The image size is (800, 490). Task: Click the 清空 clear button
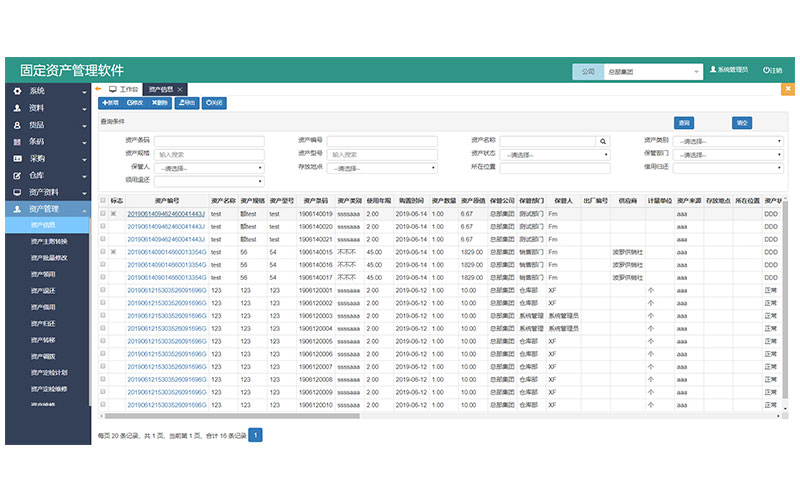(742, 122)
